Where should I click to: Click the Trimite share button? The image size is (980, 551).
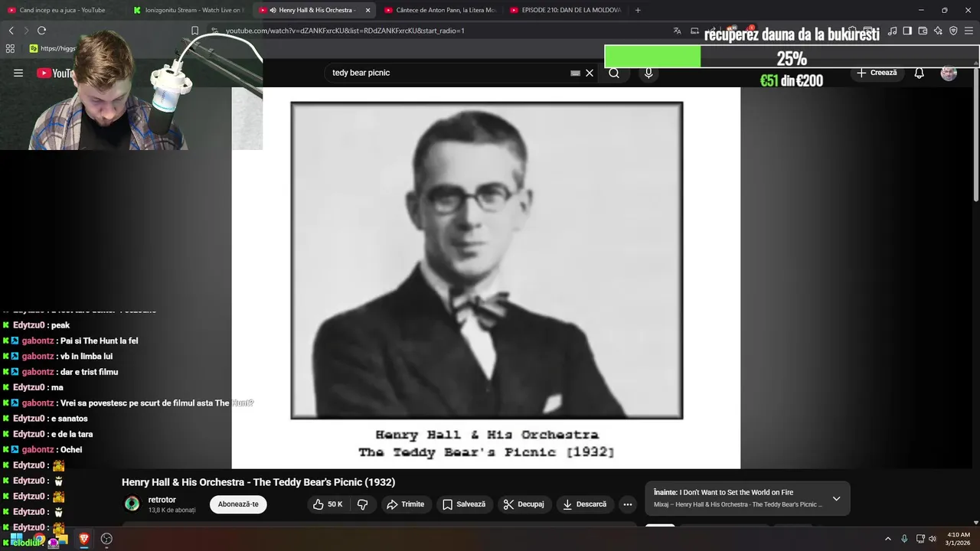tap(406, 504)
